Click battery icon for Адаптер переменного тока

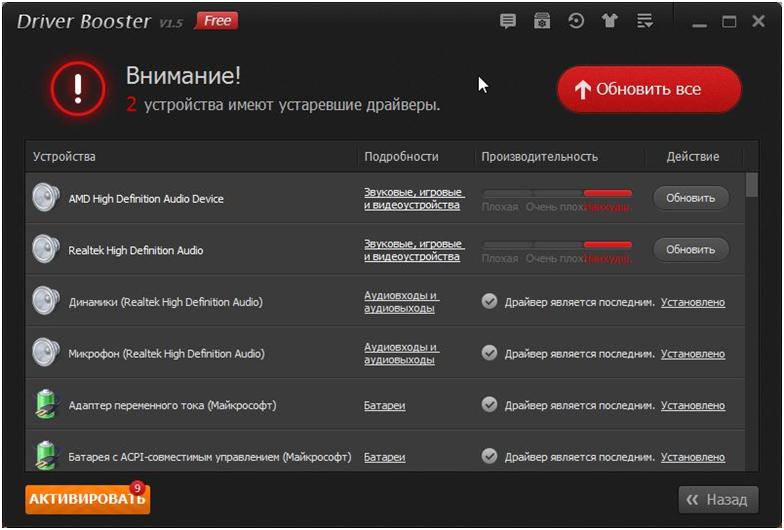pyautogui.click(x=46, y=404)
